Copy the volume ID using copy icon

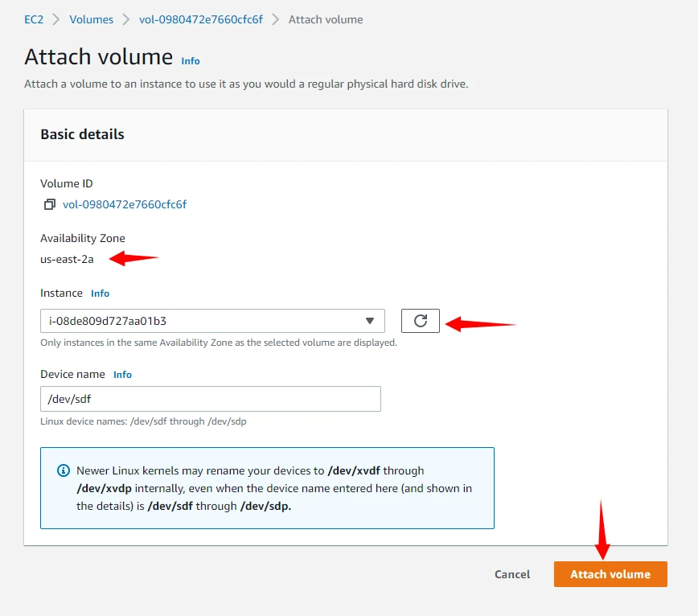click(x=50, y=205)
